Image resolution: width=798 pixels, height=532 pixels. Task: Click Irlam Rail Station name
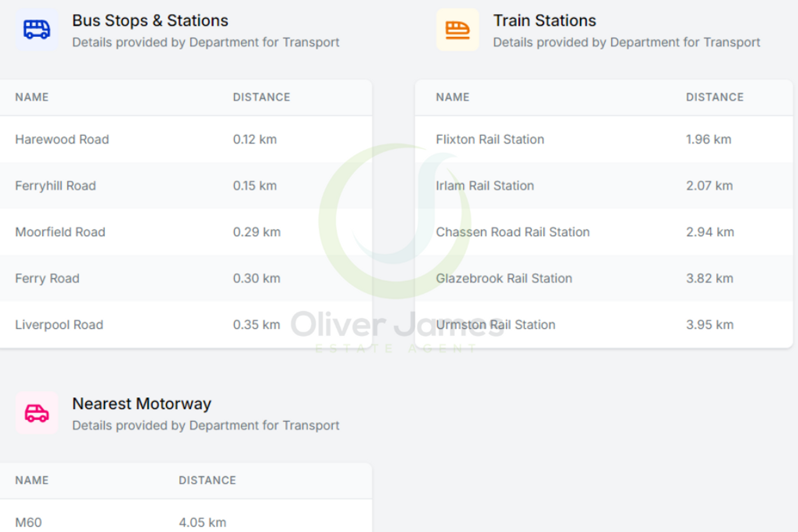(485, 186)
